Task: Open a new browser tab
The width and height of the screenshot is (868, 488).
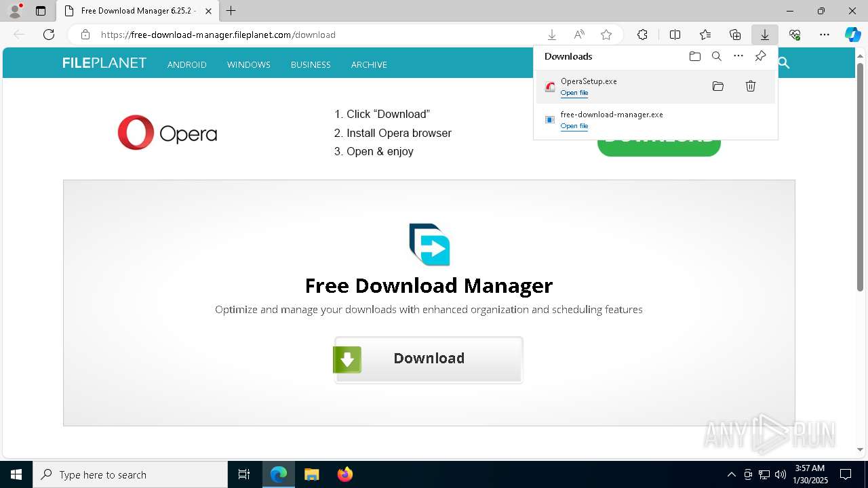Action: (x=231, y=11)
